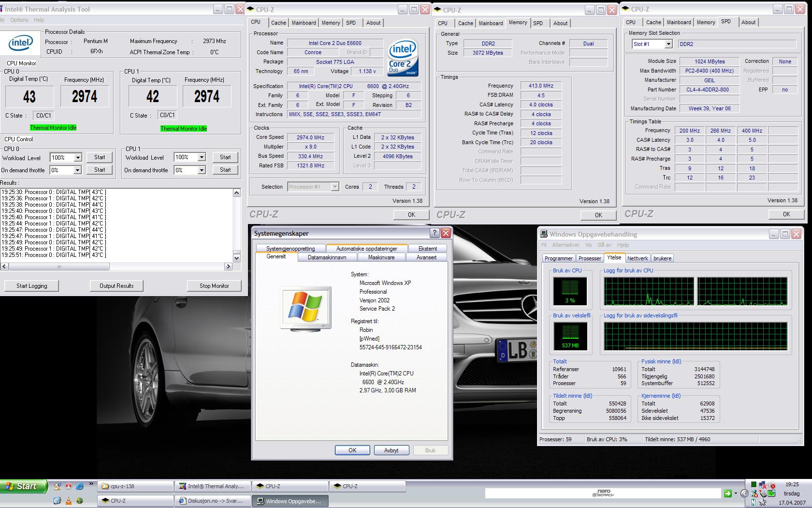Click the green Nero Search go arrow
812x508 pixels.
click(x=728, y=493)
